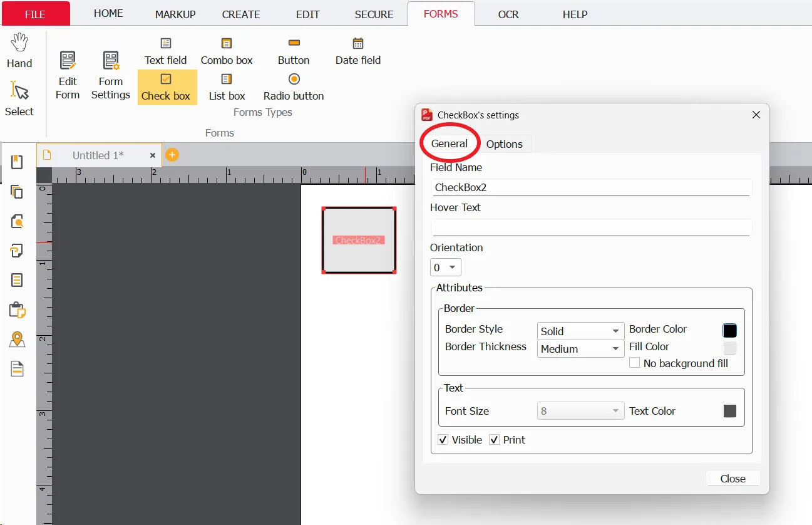Open the FILE menu
The image size is (812, 525).
(35, 14)
